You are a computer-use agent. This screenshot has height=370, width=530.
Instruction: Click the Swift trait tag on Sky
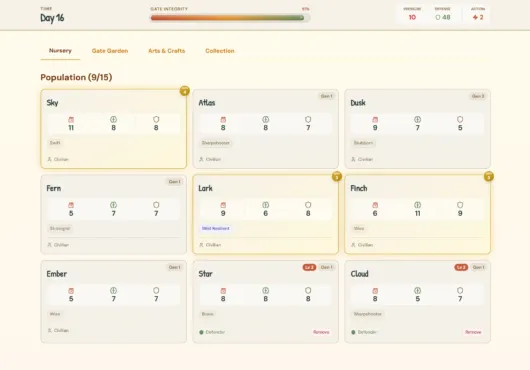pyautogui.click(x=55, y=143)
